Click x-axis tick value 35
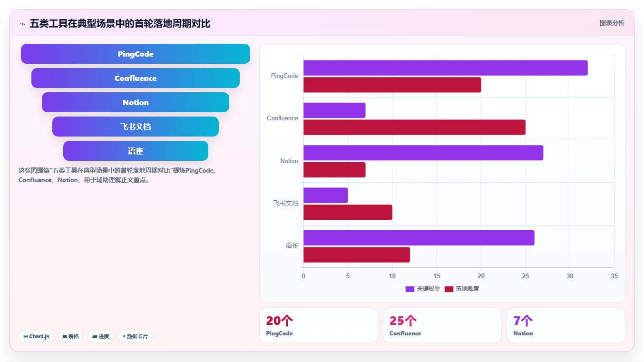 tap(614, 276)
